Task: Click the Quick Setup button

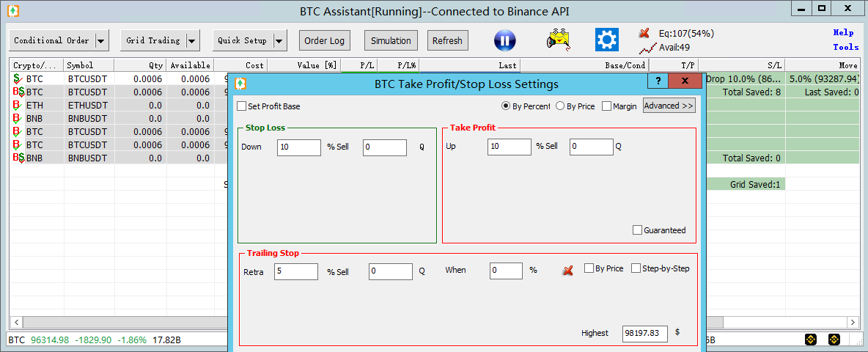Action: coord(243,40)
